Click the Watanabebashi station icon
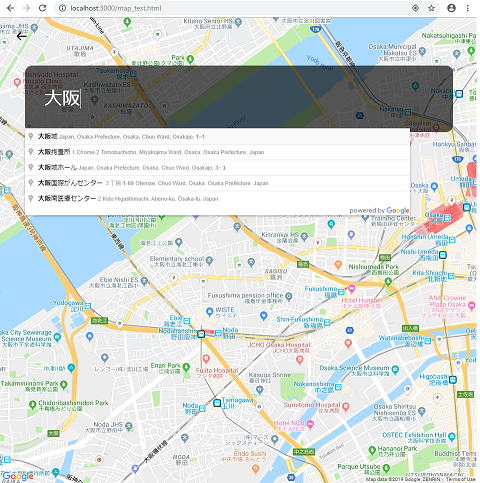The image size is (480, 483). coord(428,341)
